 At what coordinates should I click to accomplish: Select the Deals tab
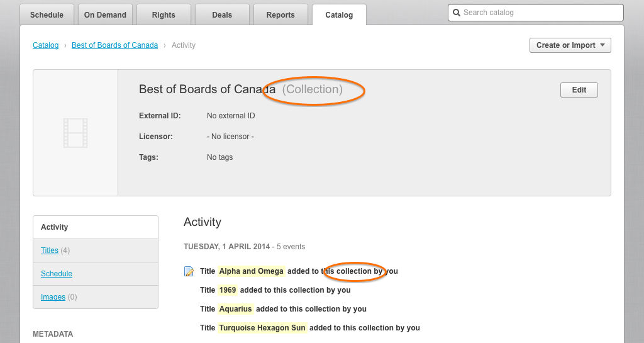pos(222,15)
